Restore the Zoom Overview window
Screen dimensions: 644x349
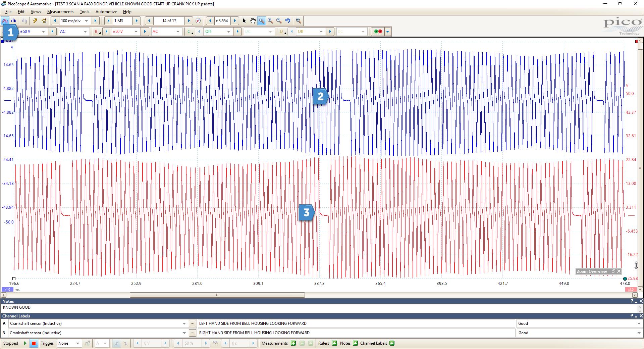pos(613,271)
